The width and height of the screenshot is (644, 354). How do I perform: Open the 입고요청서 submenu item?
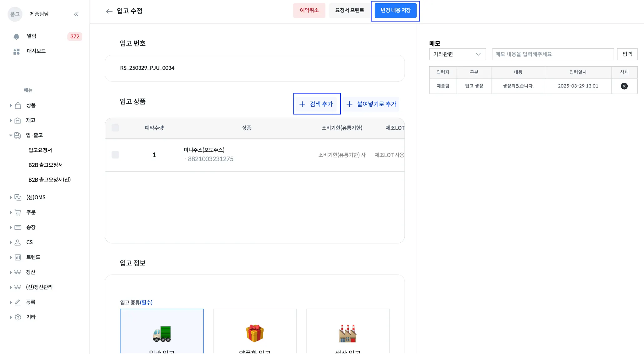point(40,150)
